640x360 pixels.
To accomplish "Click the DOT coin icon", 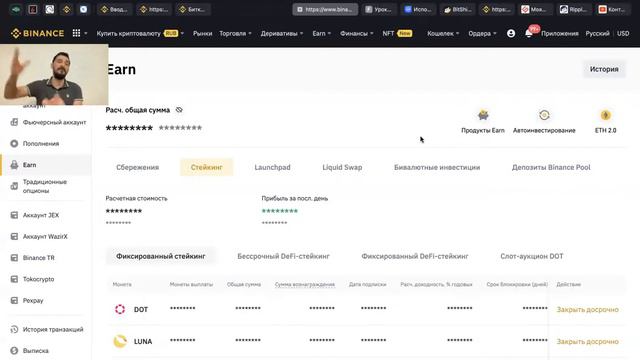I will (x=120, y=309).
